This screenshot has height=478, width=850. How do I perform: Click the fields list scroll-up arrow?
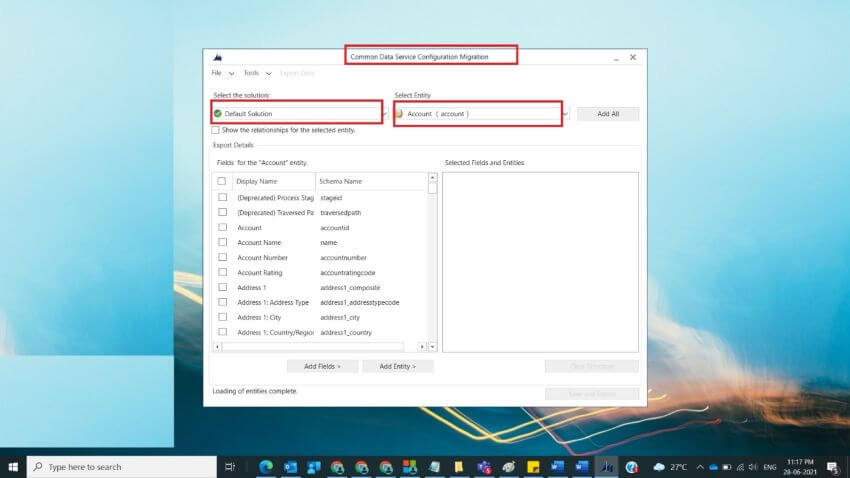(x=432, y=177)
